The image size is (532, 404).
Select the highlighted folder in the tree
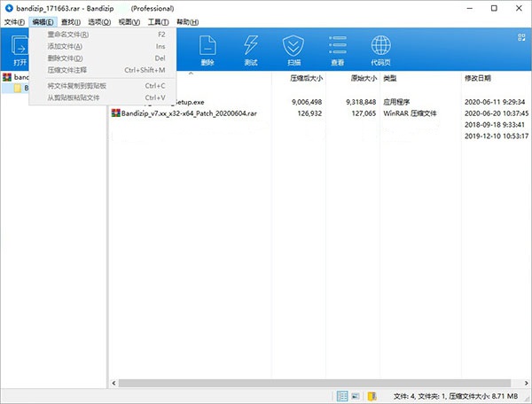pyautogui.click(x=16, y=88)
